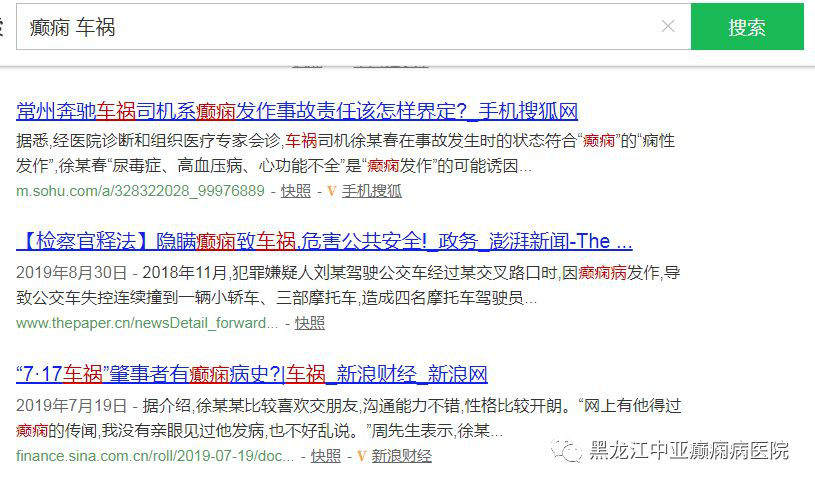Click the green 搜索 button

[x=747, y=27]
